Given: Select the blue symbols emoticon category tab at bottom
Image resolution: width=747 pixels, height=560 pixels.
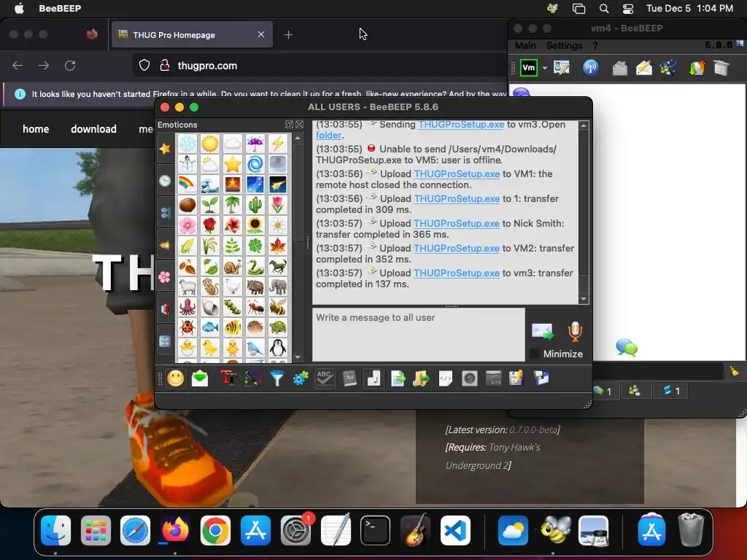Looking at the screenshot, I should pos(165,341).
